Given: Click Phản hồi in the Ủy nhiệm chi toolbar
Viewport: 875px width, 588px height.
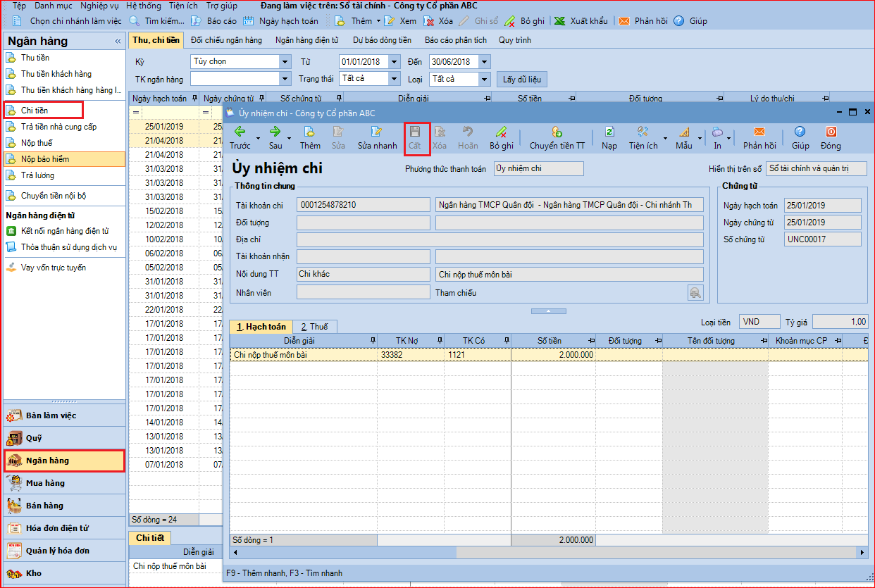Looking at the screenshot, I should coord(759,137).
